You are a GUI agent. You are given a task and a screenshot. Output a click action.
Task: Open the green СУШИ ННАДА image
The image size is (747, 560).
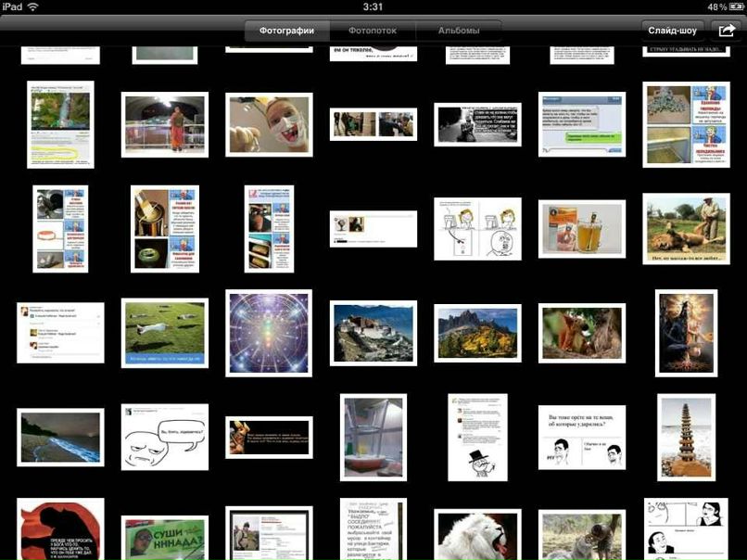(x=165, y=538)
